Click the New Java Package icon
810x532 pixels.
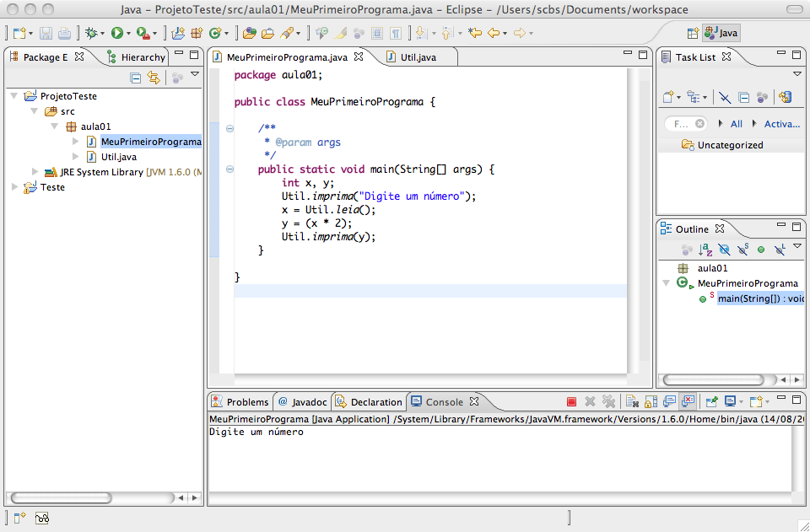196,33
